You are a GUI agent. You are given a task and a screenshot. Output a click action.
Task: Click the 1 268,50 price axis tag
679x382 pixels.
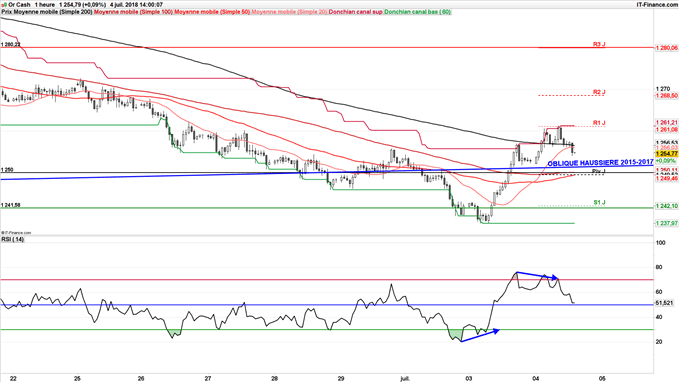click(666, 95)
